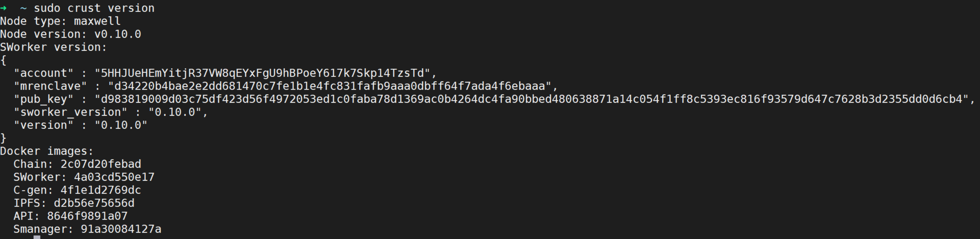980x239 pixels.
Task: Click the Chain image ID 2c07d20febad
Action: [101, 164]
